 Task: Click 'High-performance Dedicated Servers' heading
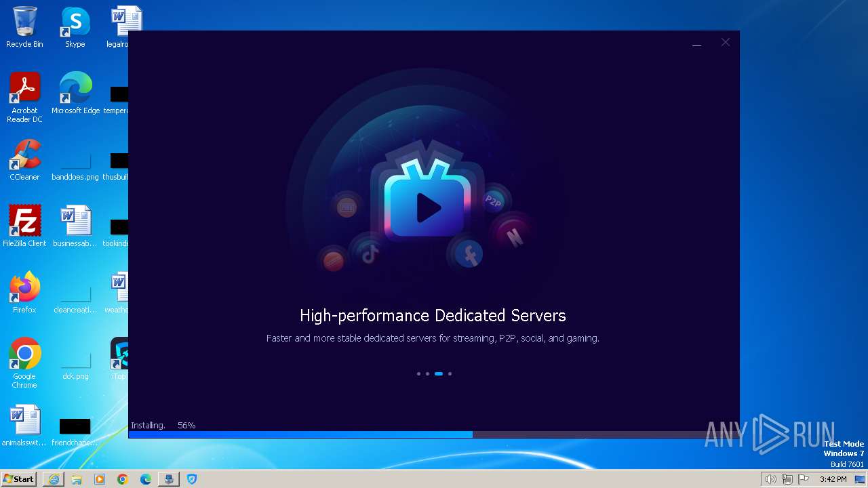tap(433, 316)
